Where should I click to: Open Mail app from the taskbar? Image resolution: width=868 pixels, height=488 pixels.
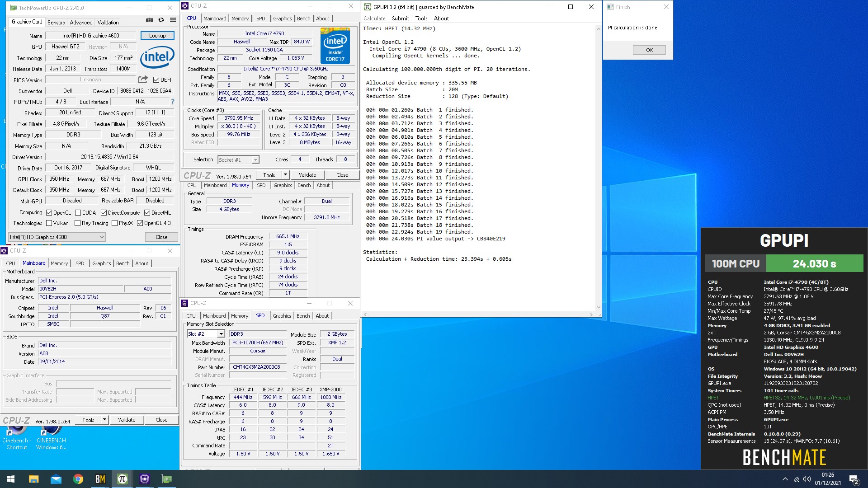[56, 479]
